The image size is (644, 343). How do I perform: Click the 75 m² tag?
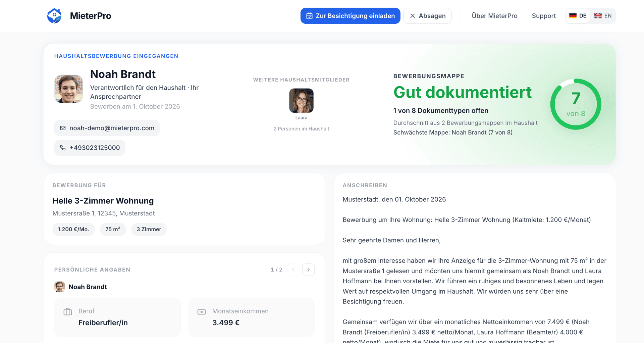tap(113, 229)
